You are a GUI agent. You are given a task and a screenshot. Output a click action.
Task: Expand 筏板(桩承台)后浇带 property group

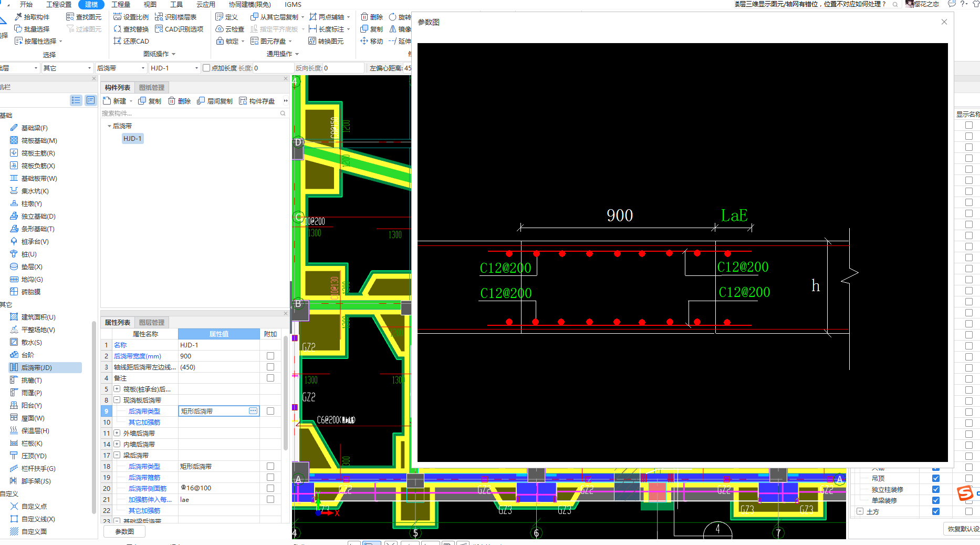tap(117, 389)
